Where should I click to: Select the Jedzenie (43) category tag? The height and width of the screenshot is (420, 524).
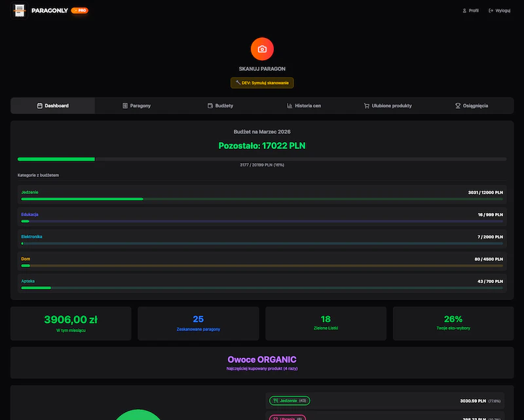coord(290,400)
